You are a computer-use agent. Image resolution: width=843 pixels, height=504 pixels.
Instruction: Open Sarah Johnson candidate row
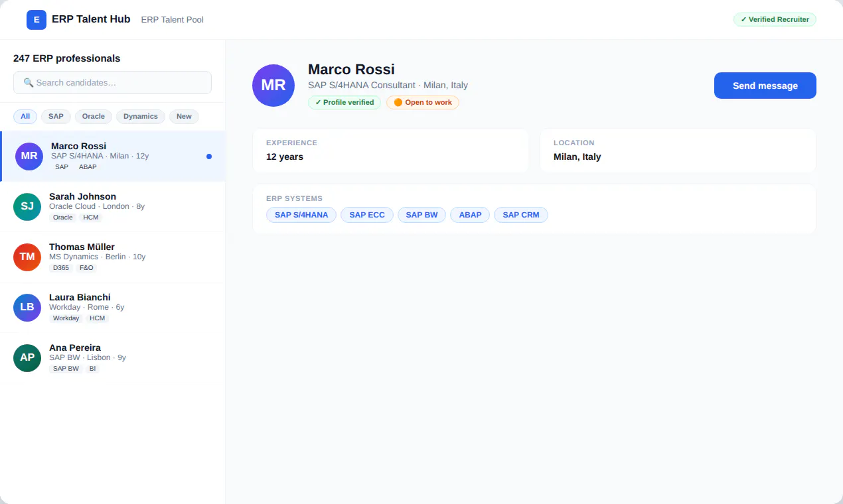[112, 207]
